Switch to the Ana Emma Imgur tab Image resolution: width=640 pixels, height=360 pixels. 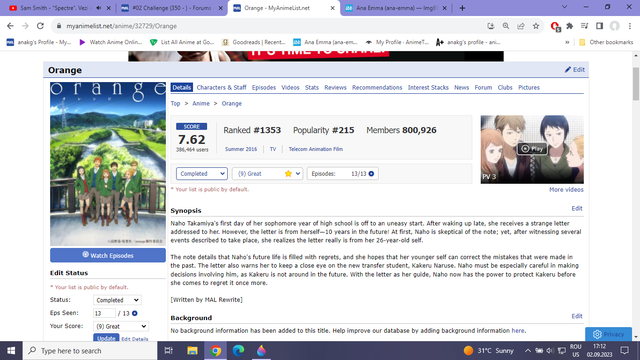[396, 8]
